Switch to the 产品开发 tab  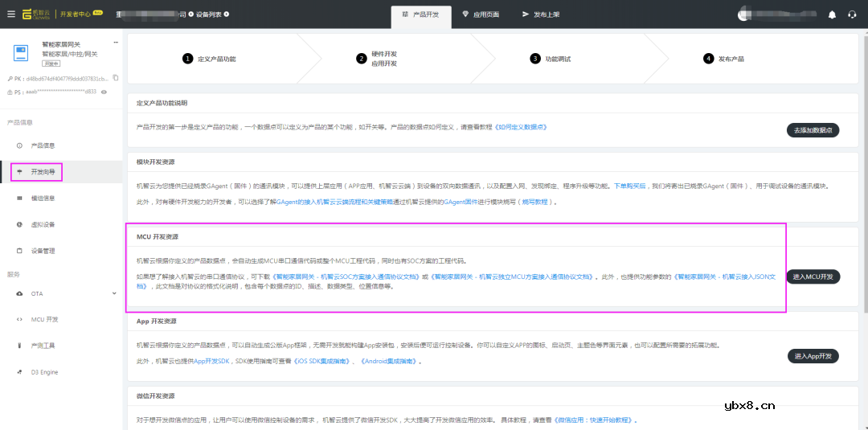click(420, 15)
